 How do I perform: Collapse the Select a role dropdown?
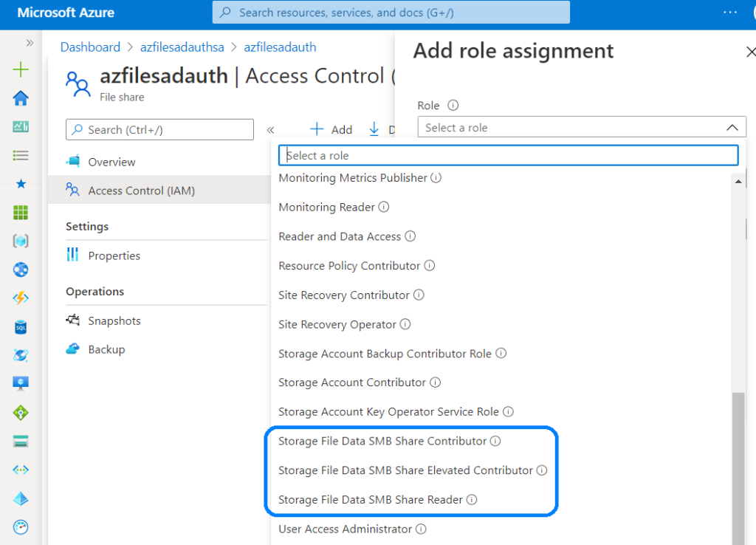coord(732,128)
